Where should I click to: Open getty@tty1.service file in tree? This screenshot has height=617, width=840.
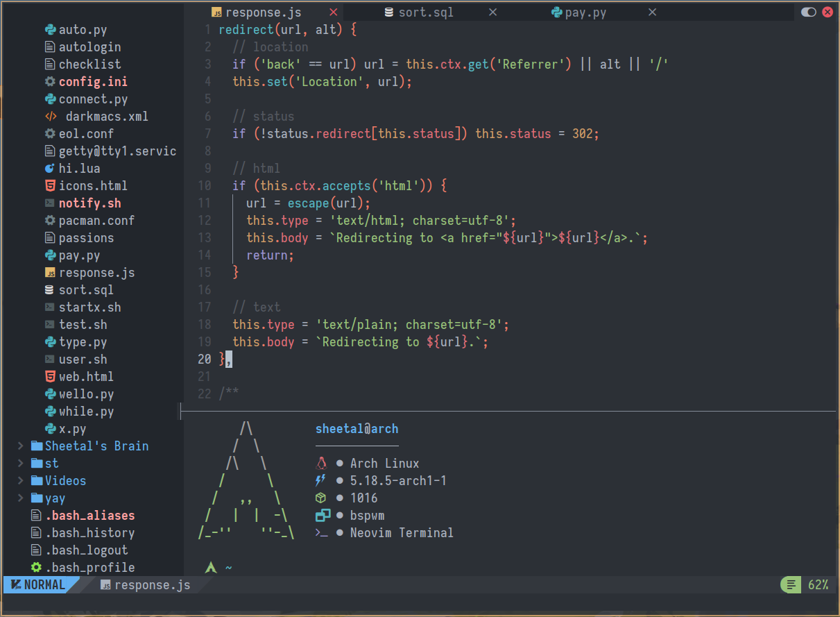coord(117,151)
